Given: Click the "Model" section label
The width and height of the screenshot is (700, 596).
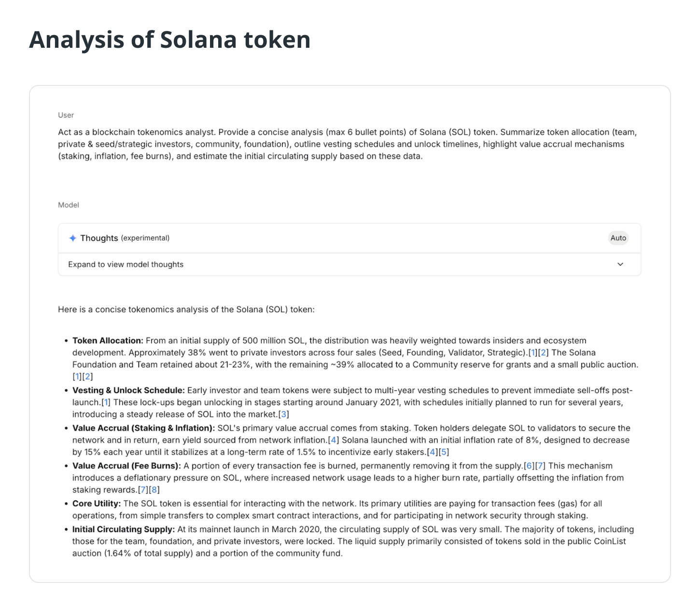Looking at the screenshot, I should click(69, 205).
